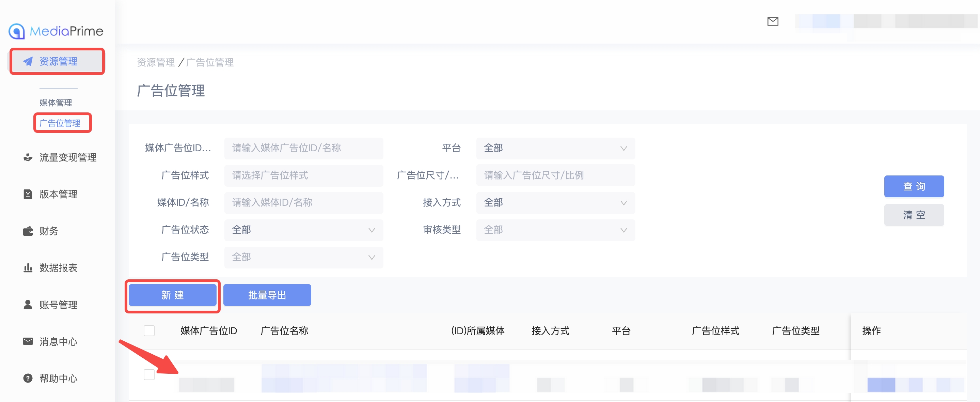Screen dimensions: 980x402
Task: Open 版本管理 menu label
Action: tap(59, 194)
